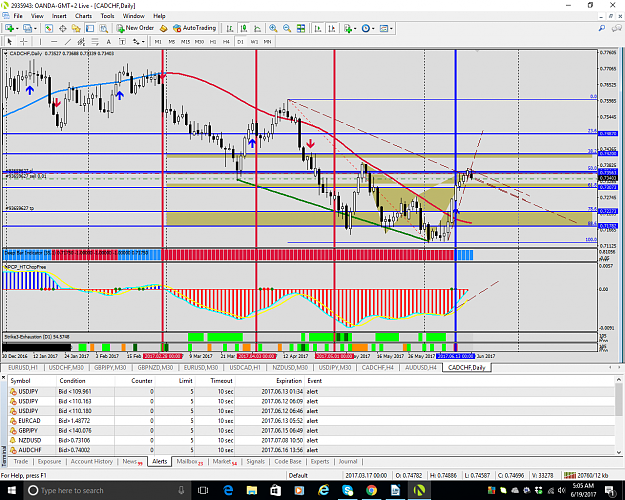625x500 pixels.
Task: Expand the Indicators list dropdown
Action: 355,28
